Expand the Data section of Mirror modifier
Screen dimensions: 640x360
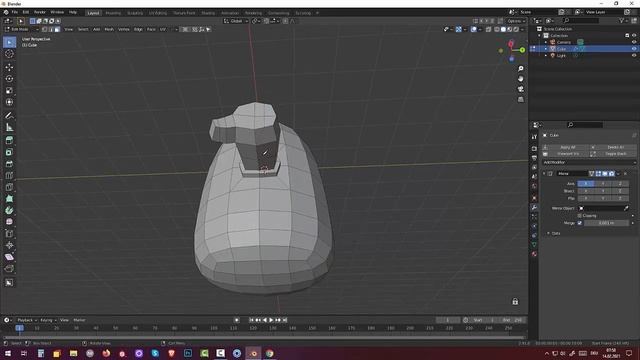tap(549, 233)
